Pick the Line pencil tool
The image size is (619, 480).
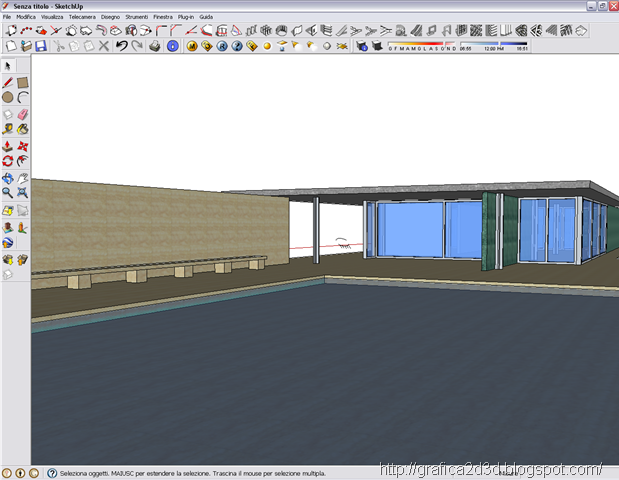[8, 82]
